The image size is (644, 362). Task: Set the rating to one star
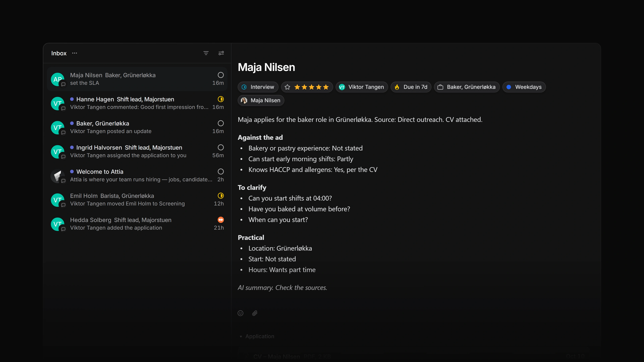(x=297, y=87)
